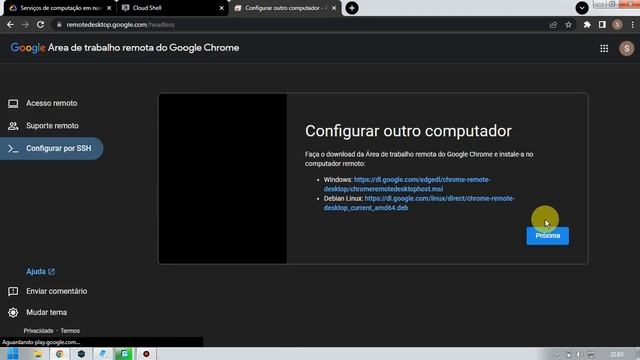The height and width of the screenshot is (360, 640).
Task: Click the share page icon in address bar
Action: 553,24
